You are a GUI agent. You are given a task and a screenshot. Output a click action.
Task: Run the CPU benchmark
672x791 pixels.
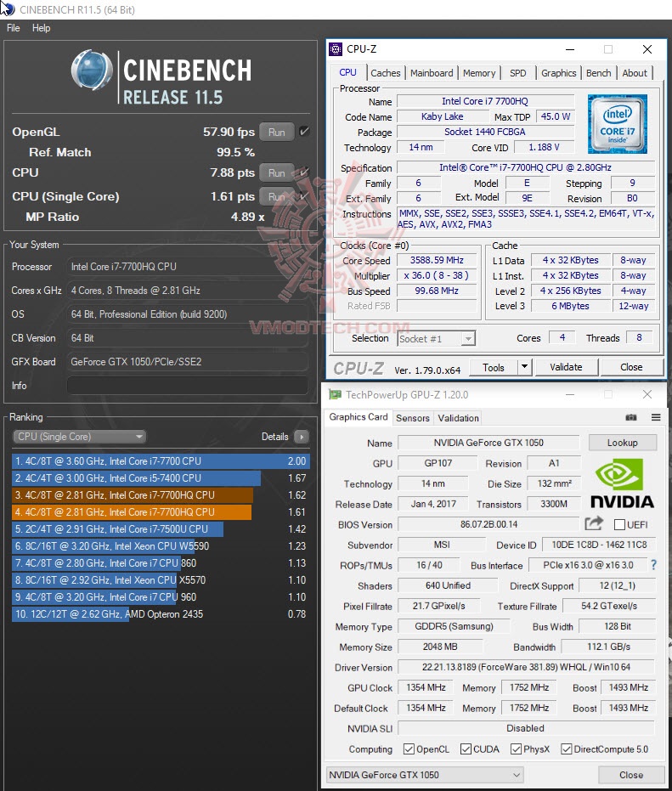276,172
